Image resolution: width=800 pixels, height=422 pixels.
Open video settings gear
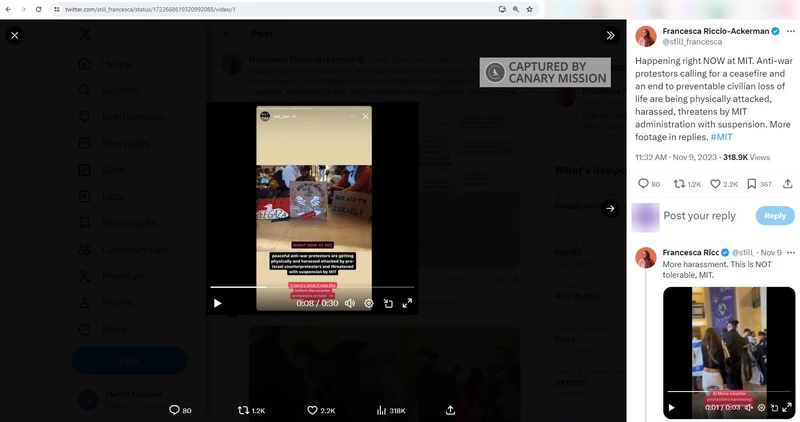click(x=369, y=303)
